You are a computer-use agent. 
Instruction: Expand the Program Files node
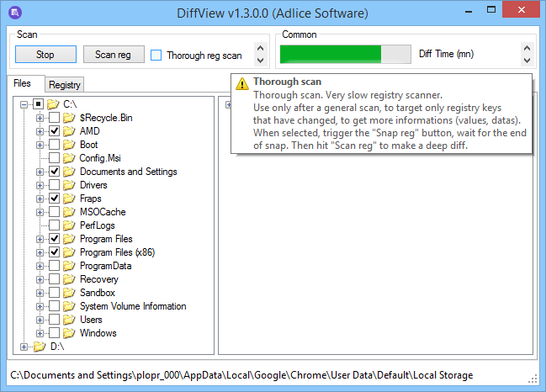(40, 239)
